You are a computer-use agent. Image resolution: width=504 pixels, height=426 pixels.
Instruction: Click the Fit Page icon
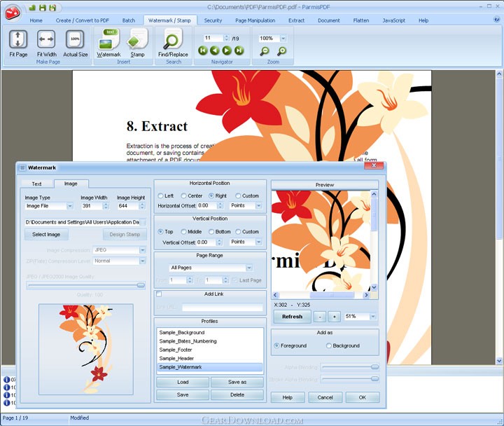[17, 39]
